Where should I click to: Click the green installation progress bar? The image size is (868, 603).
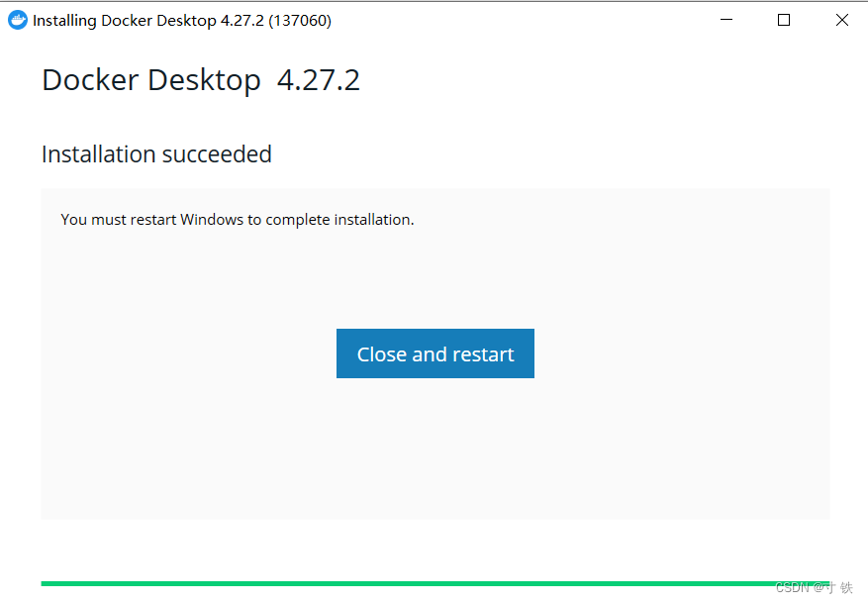pyautogui.click(x=435, y=583)
